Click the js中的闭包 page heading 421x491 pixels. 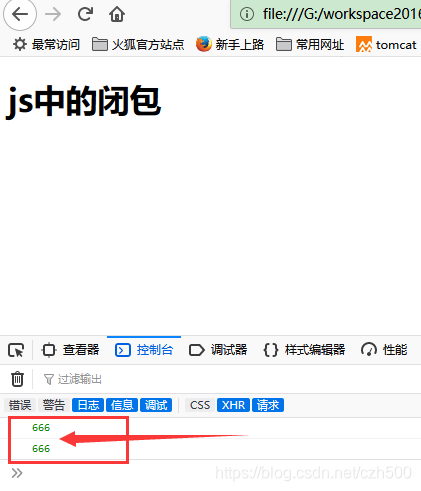click(84, 101)
